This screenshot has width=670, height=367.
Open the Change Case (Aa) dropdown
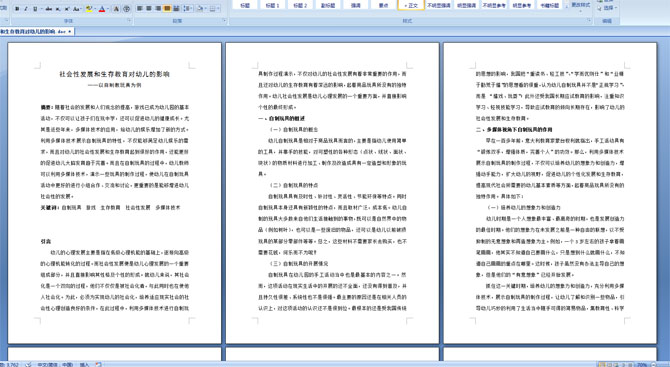pyautogui.click(x=77, y=9)
